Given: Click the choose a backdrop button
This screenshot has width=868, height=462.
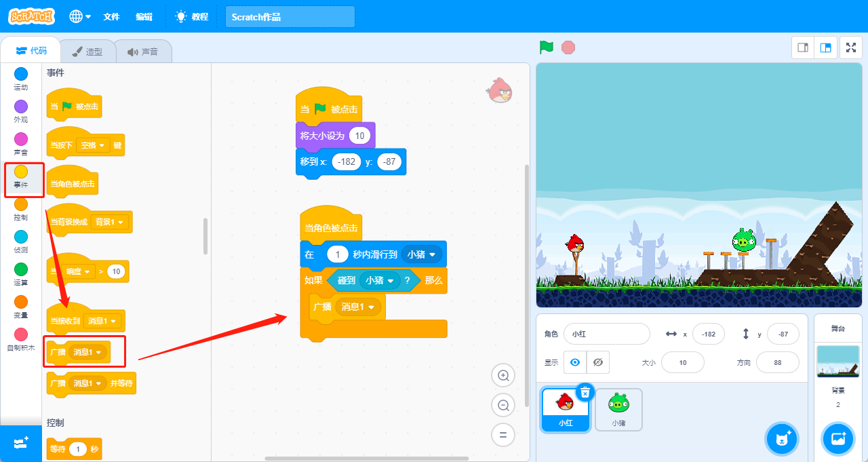Looking at the screenshot, I should [x=838, y=439].
